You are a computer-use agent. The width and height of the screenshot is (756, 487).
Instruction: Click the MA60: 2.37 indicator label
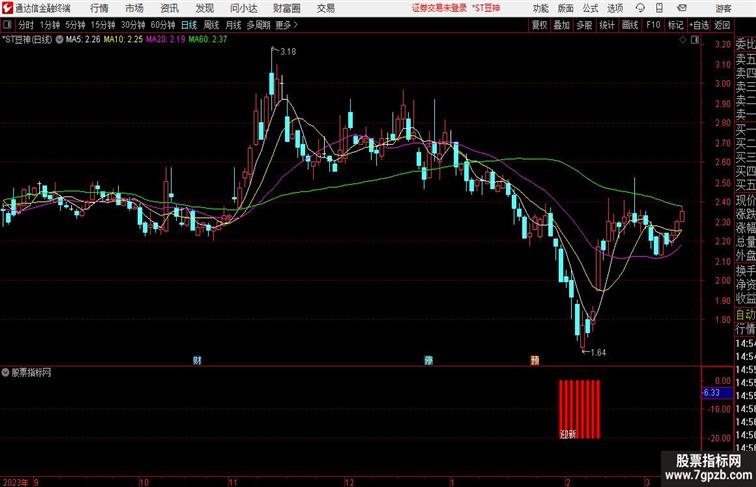(208, 40)
